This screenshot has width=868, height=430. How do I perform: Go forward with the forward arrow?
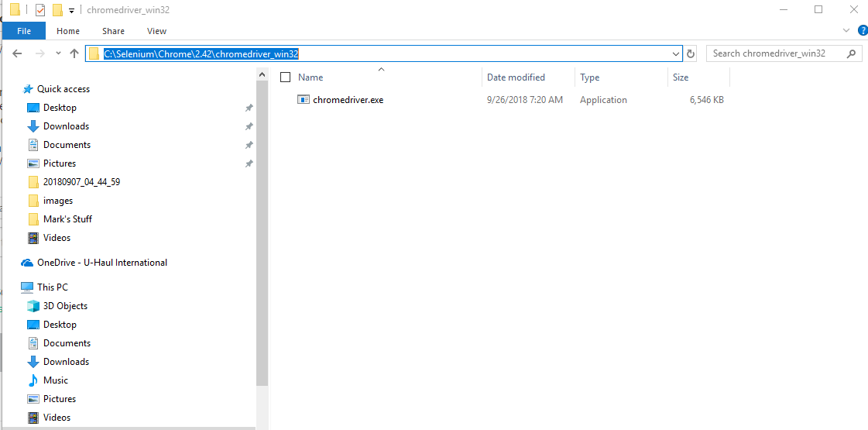39,53
